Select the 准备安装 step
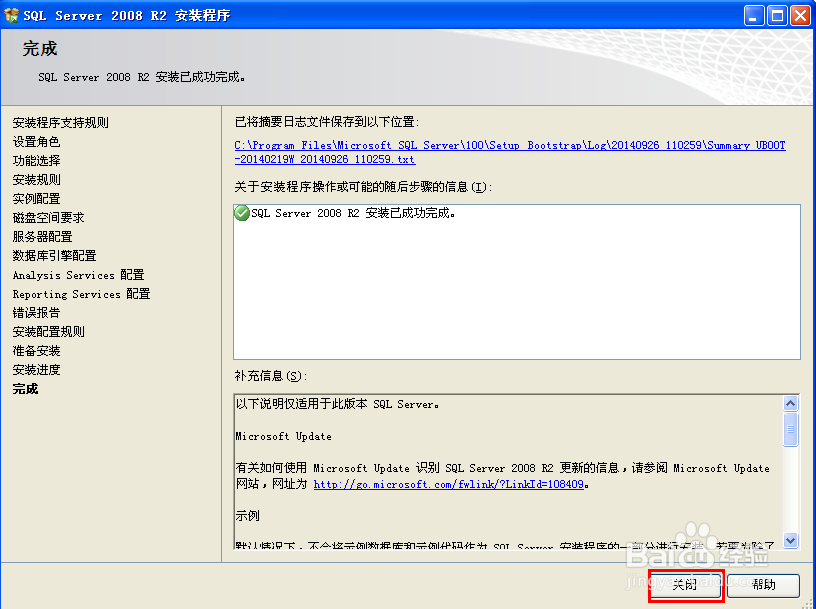 coord(36,351)
